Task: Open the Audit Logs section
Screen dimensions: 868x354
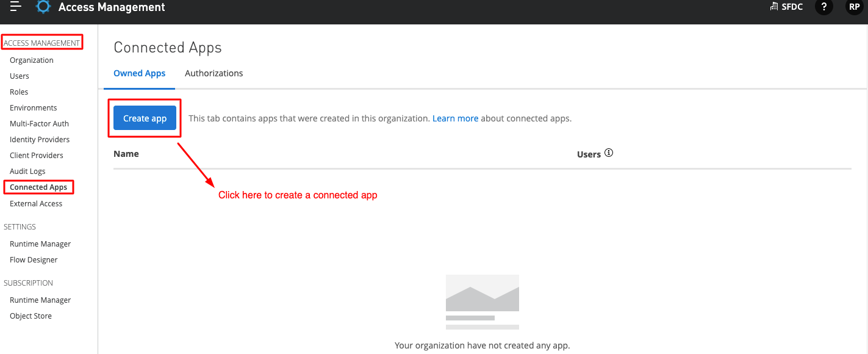Action: click(27, 171)
